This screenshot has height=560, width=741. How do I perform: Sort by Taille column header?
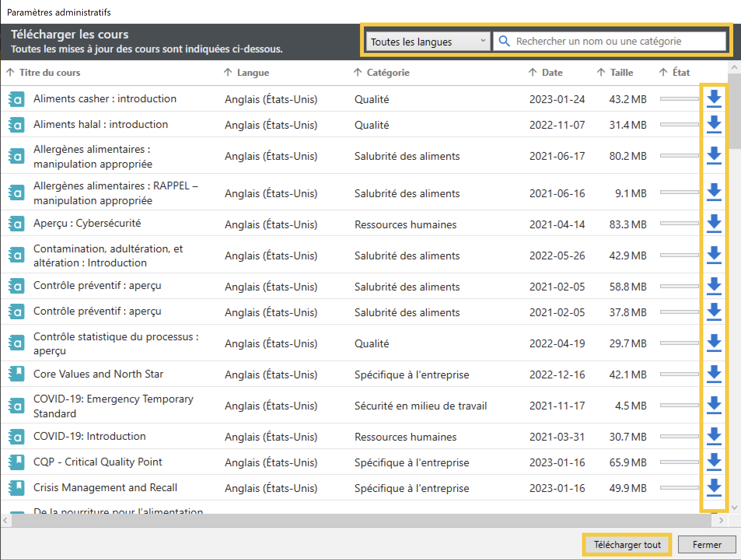coord(615,72)
